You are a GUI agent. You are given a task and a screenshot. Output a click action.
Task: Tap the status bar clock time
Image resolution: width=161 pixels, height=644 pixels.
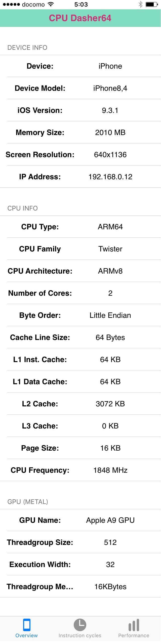[81, 4]
